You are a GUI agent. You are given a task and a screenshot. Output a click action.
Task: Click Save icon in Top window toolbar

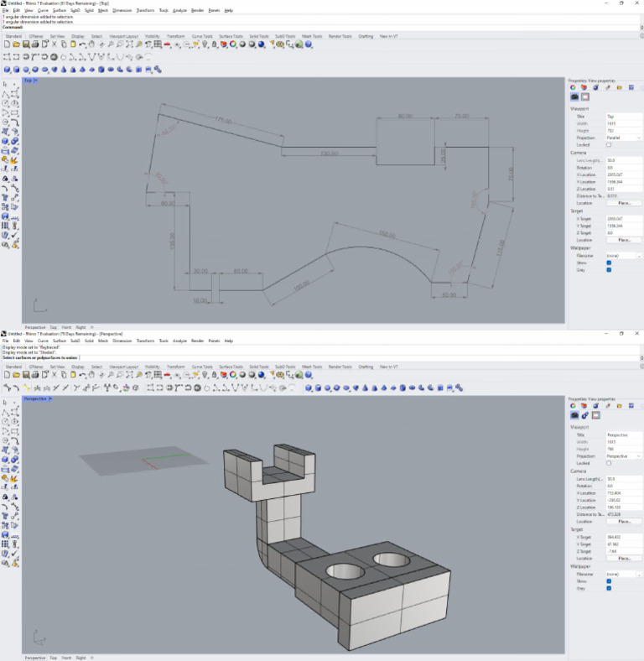click(x=26, y=44)
